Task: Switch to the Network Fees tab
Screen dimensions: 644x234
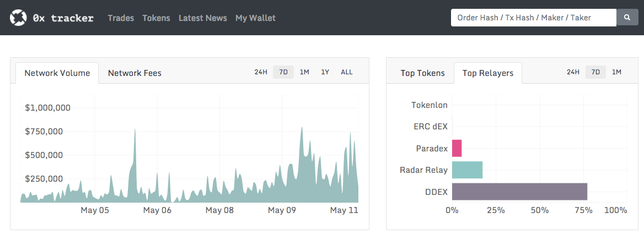Action: 135,73
